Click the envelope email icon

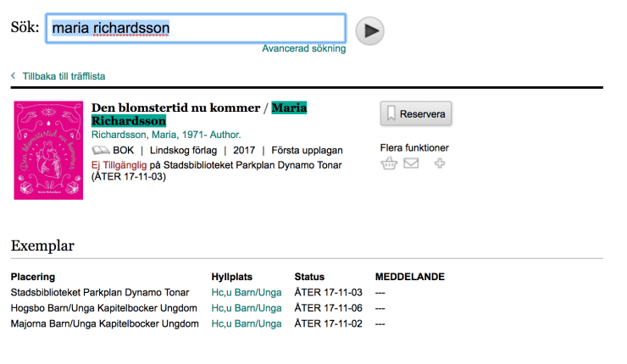[x=411, y=163]
